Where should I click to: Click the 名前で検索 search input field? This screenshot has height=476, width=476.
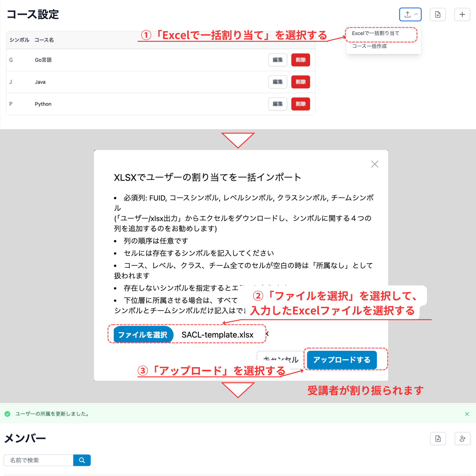pyautogui.click(x=38, y=460)
